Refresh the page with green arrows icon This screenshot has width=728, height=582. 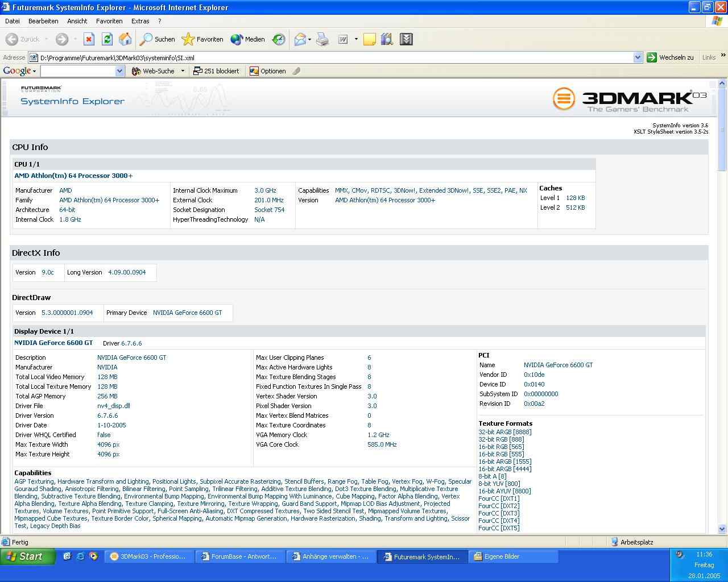pos(107,39)
